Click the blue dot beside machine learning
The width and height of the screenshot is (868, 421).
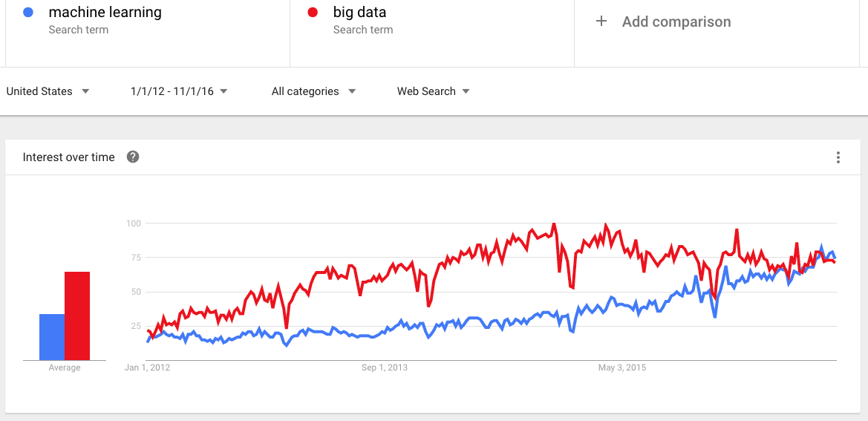[29, 12]
